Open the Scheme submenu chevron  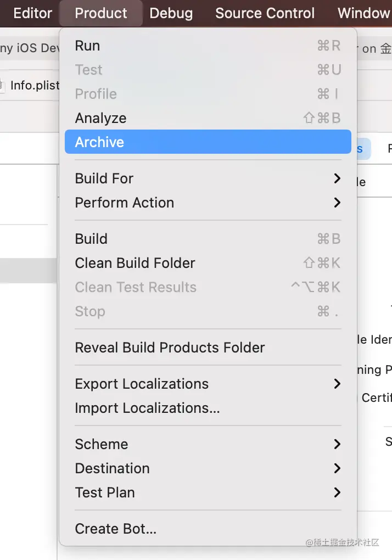pos(337,444)
